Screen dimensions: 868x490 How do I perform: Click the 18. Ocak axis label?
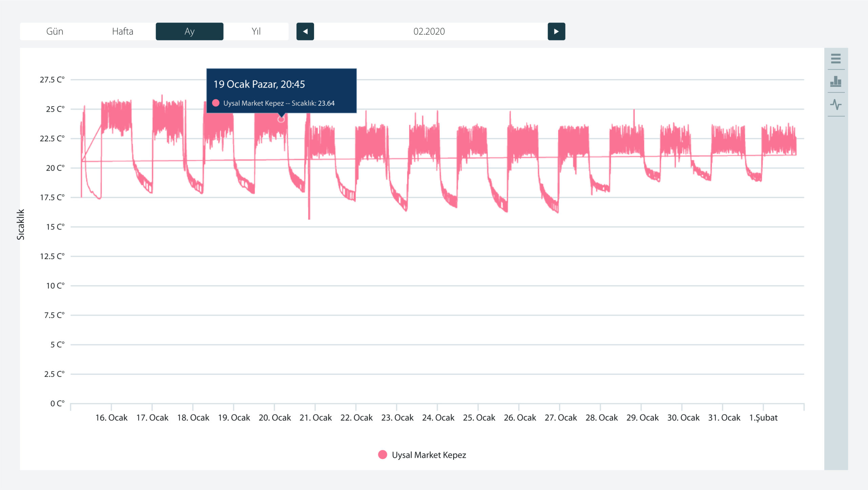tap(193, 418)
